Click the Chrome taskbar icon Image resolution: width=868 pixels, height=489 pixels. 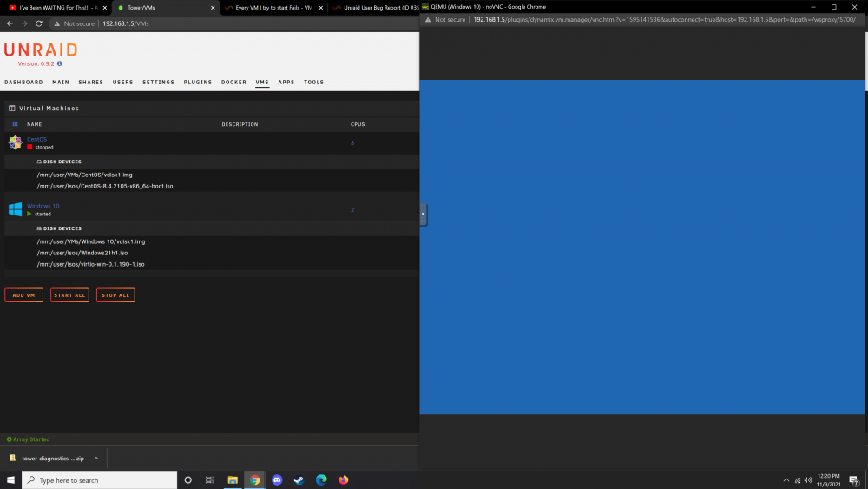254,480
